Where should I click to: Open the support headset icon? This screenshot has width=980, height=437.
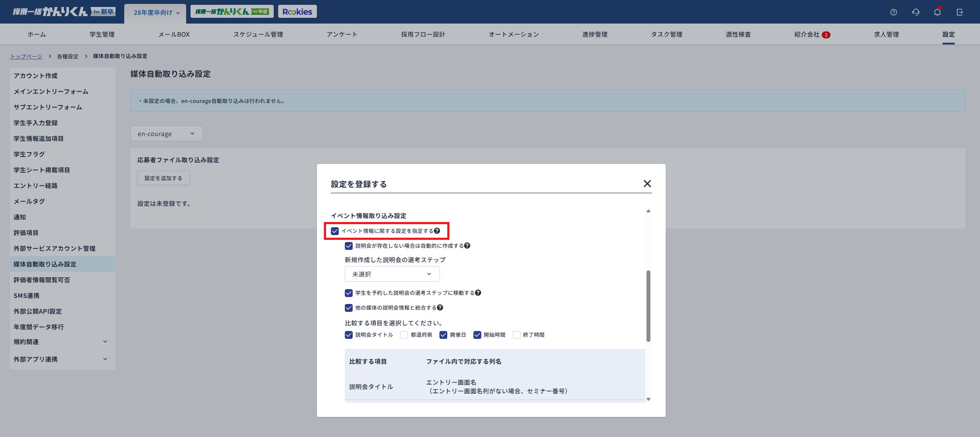coord(915,12)
